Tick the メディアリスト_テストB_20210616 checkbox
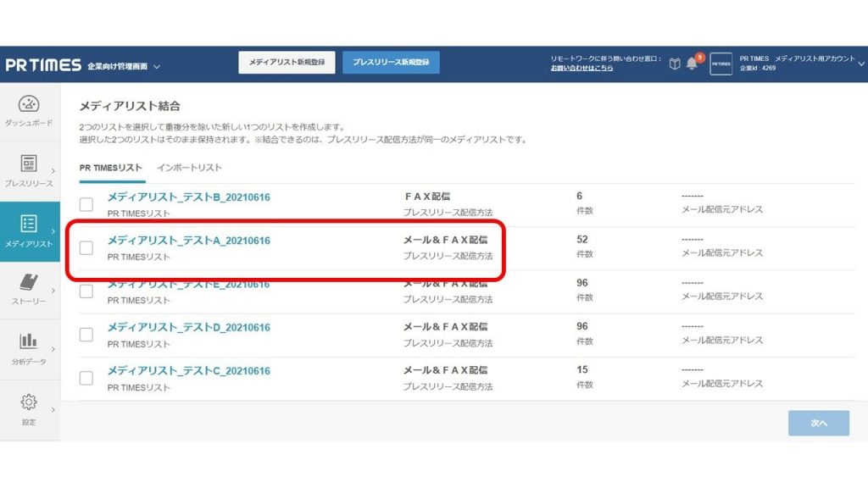 point(86,204)
